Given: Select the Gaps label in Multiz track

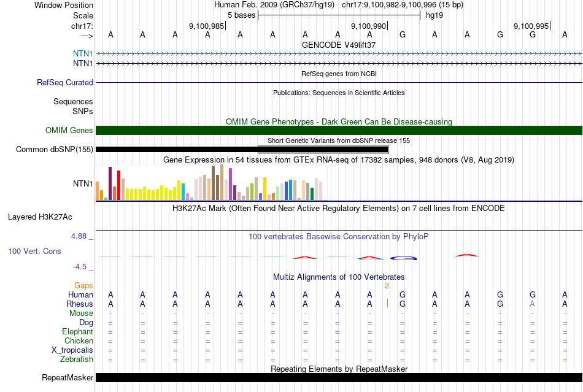Looking at the screenshot, I should (x=83, y=285).
